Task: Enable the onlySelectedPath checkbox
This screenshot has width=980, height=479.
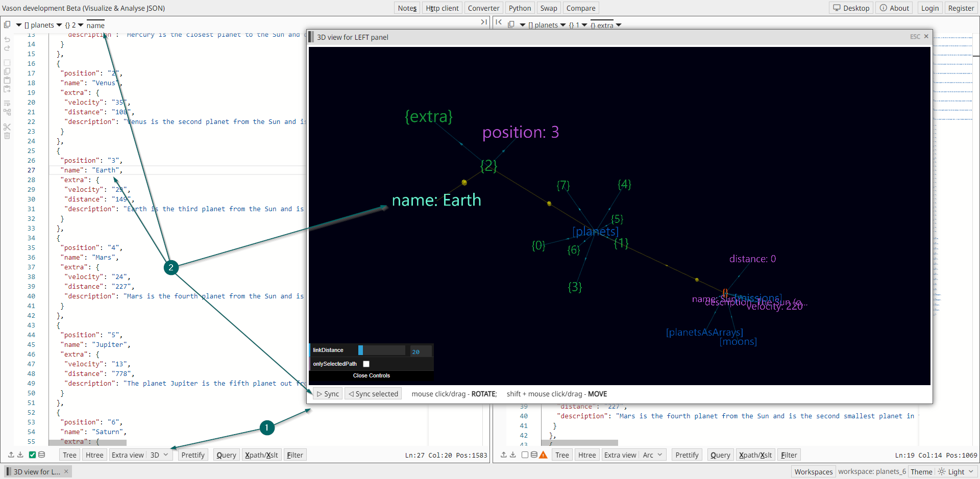Action: pyautogui.click(x=366, y=364)
